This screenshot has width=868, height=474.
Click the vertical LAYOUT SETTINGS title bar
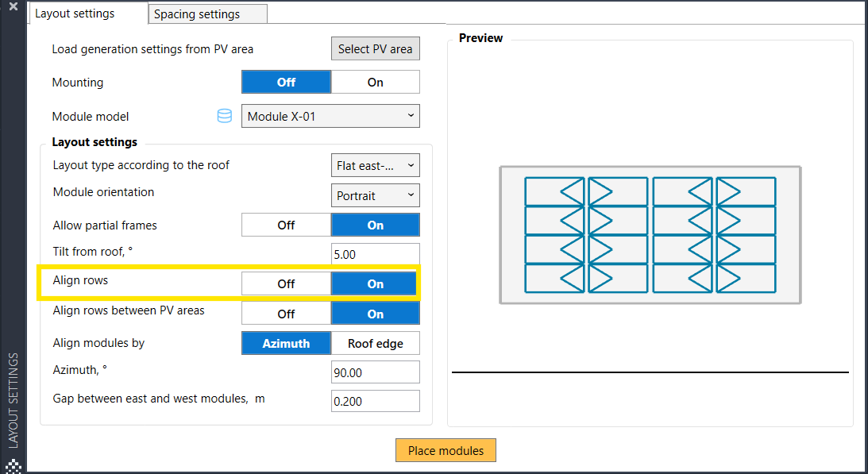[14, 400]
